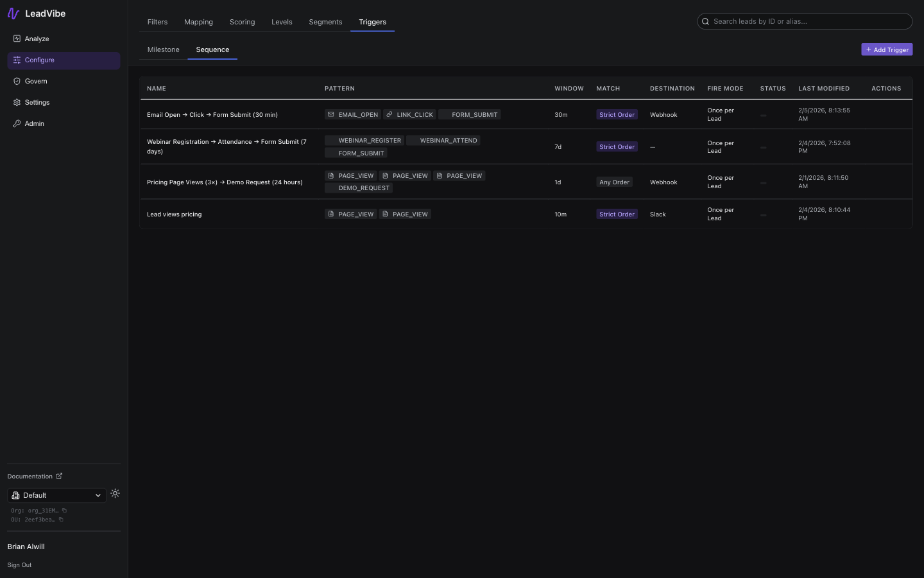This screenshot has height=578, width=924.
Task: Click the leads search input field
Action: tap(805, 21)
